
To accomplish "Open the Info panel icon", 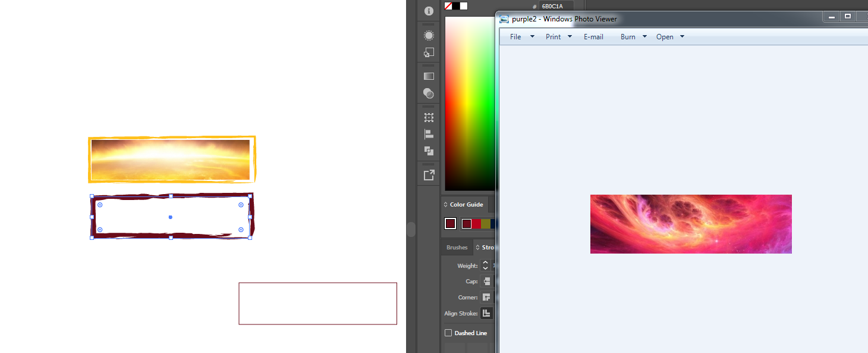I will (x=429, y=11).
